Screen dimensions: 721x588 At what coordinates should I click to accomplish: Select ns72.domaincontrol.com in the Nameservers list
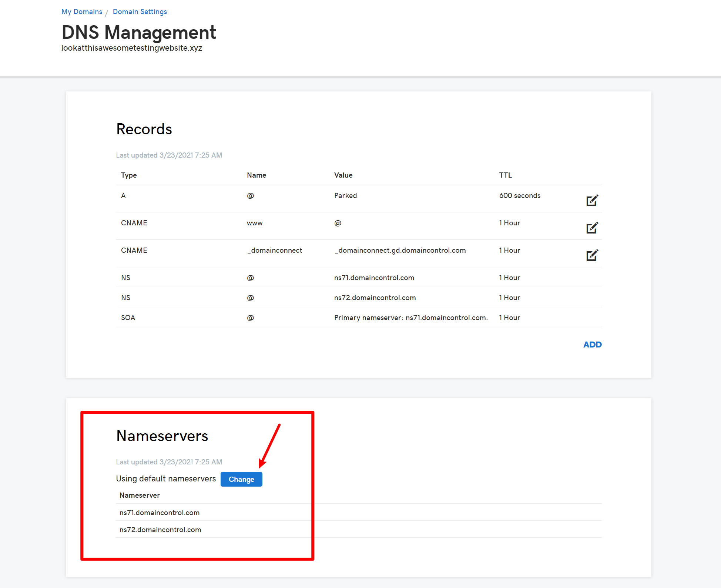click(x=160, y=530)
